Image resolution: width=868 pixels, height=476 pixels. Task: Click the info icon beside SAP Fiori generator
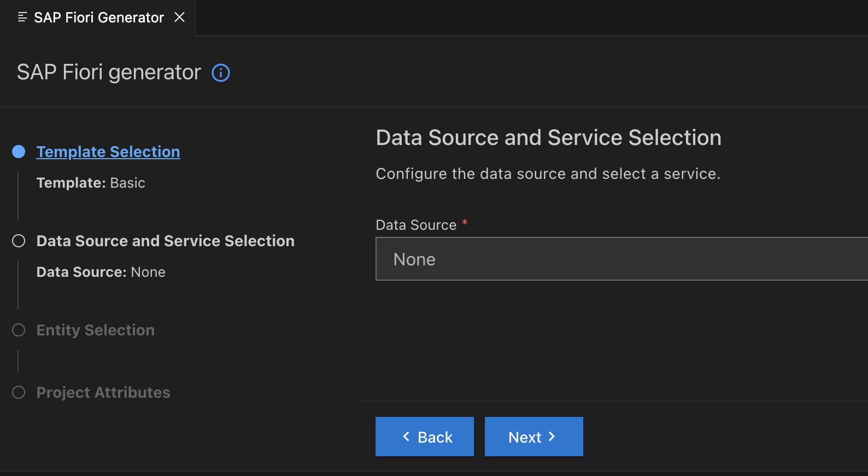click(x=221, y=73)
